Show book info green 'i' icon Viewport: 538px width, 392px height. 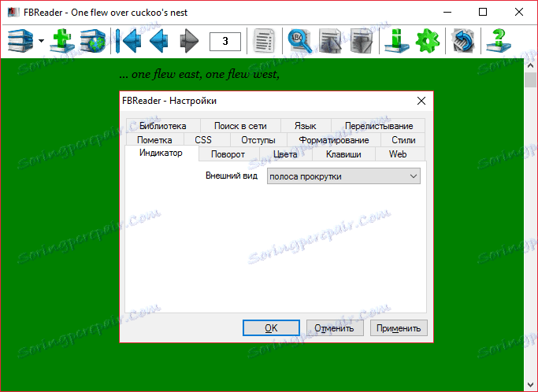tap(397, 41)
